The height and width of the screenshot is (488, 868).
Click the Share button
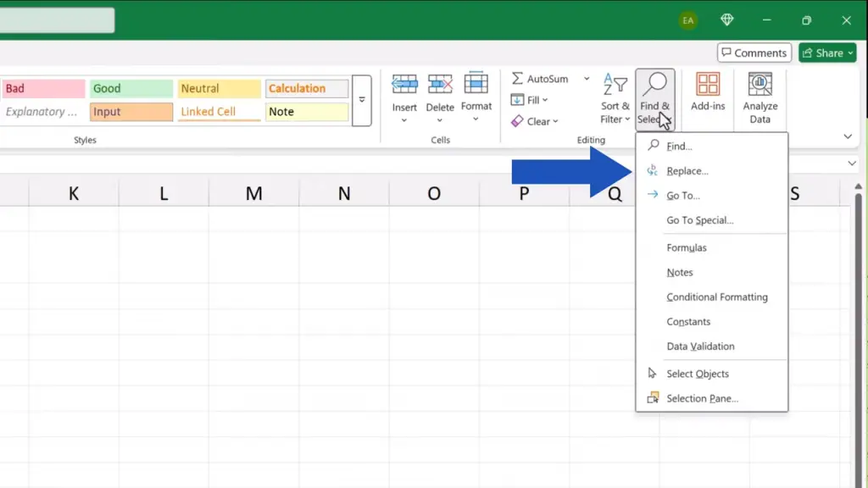coord(827,53)
